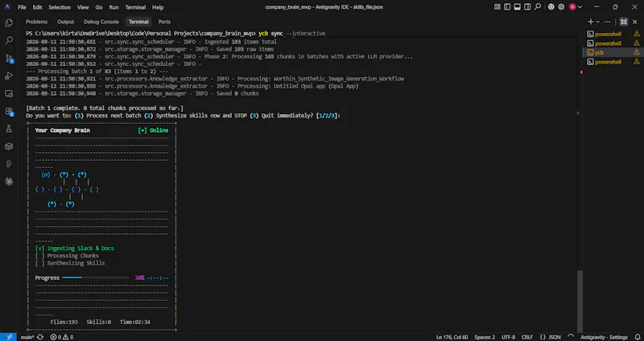The height and width of the screenshot is (341, 644).
Task: Select the second powershell terminal
Action: pyautogui.click(x=608, y=43)
